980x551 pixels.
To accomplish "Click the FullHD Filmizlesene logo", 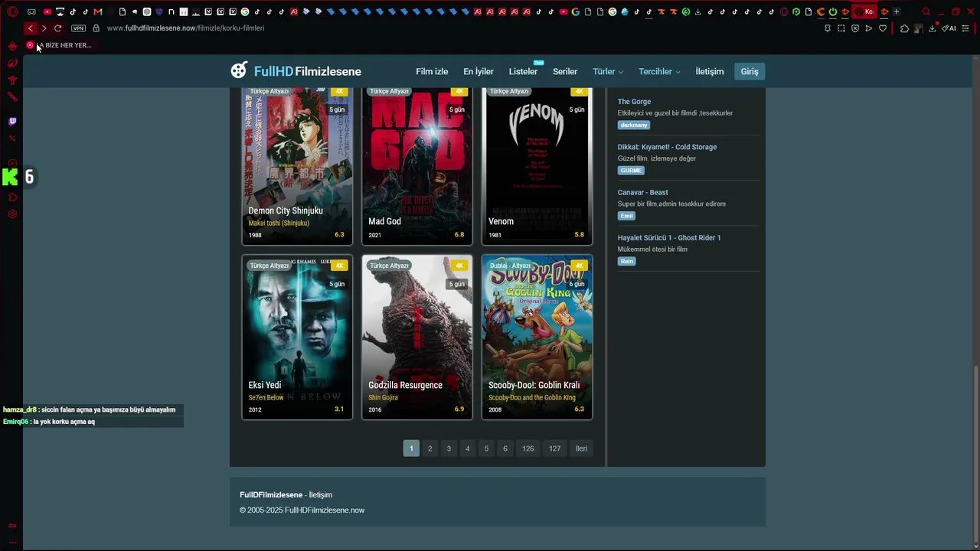I will [x=296, y=71].
